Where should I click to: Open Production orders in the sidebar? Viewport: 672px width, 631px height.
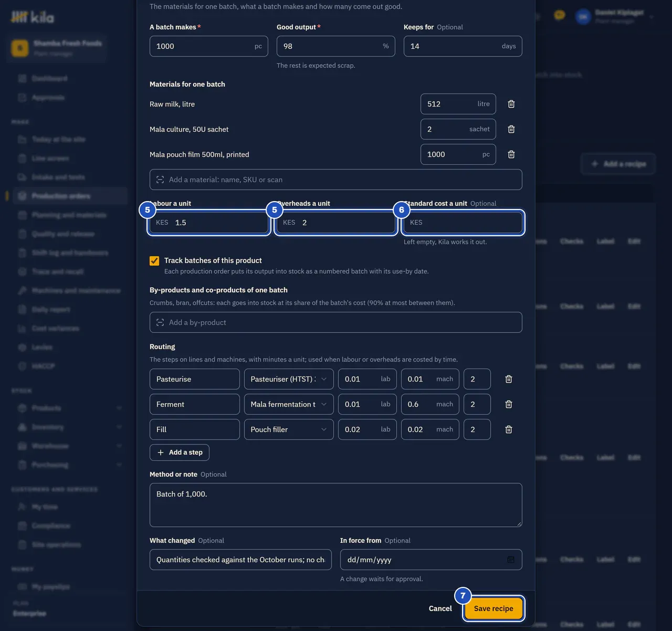[70, 196]
